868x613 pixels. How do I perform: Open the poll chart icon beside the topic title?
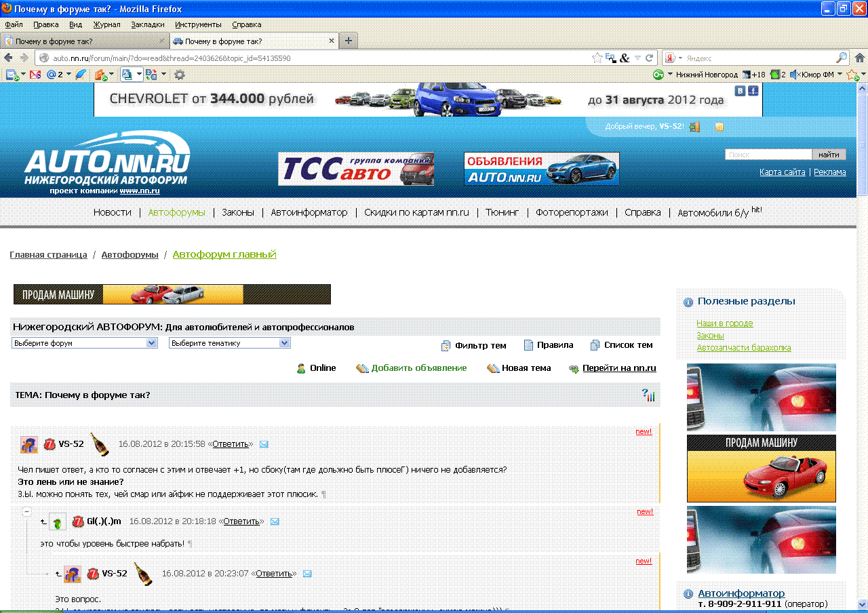pyautogui.click(x=648, y=395)
